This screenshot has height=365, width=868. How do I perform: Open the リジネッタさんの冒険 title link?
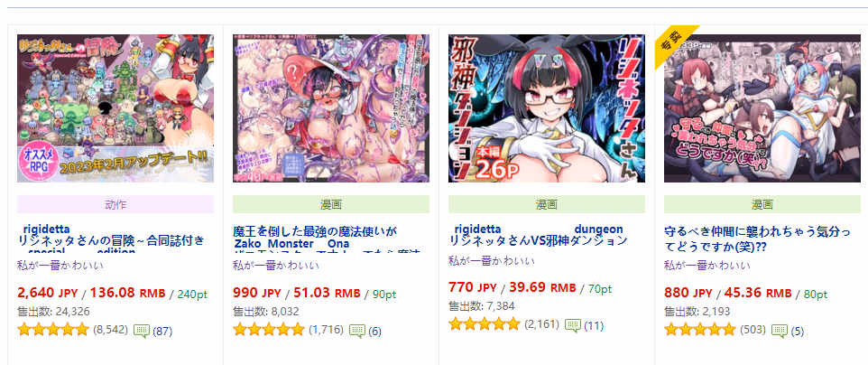point(111,240)
